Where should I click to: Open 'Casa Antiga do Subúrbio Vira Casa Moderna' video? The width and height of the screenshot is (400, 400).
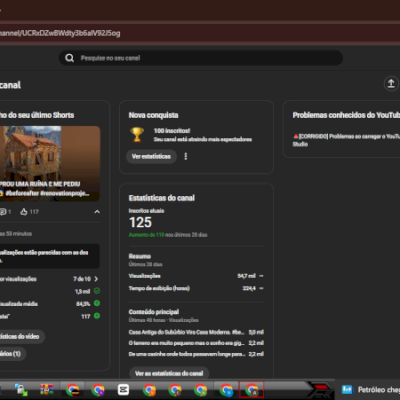pyautogui.click(x=196, y=332)
